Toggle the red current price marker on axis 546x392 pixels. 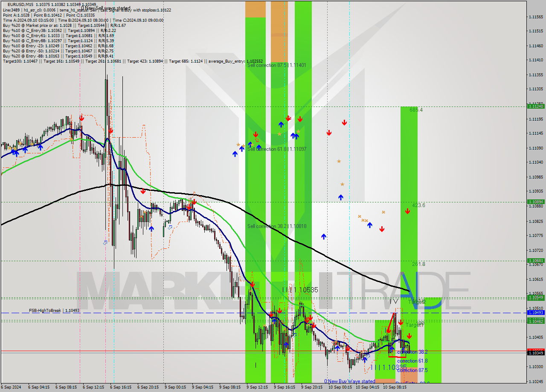tap(536, 351)
